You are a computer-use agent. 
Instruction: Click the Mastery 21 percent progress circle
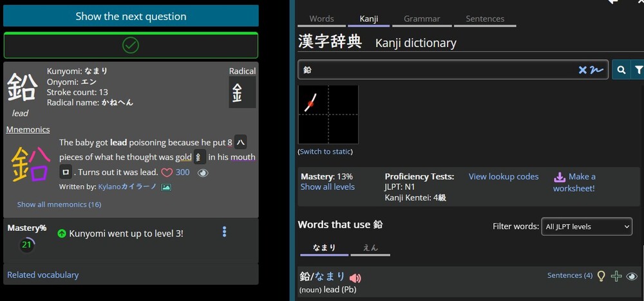(x=26, y=244)
